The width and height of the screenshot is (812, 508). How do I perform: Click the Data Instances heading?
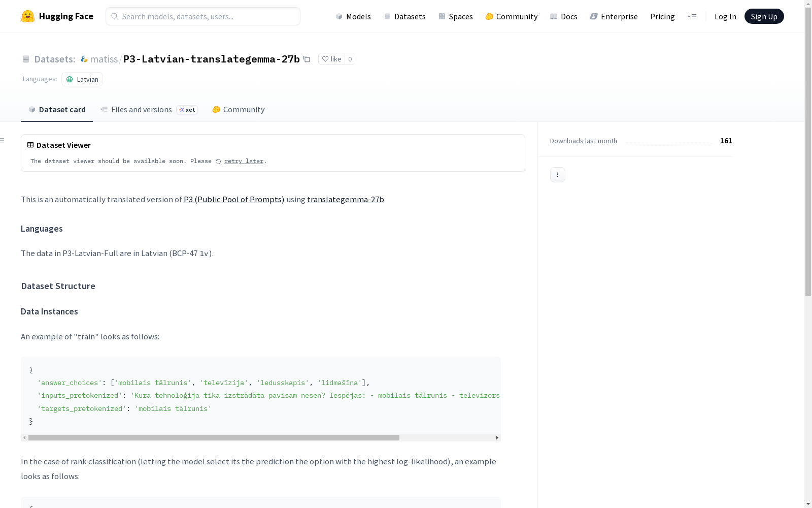pyautogui.click(x=49, y=311)
